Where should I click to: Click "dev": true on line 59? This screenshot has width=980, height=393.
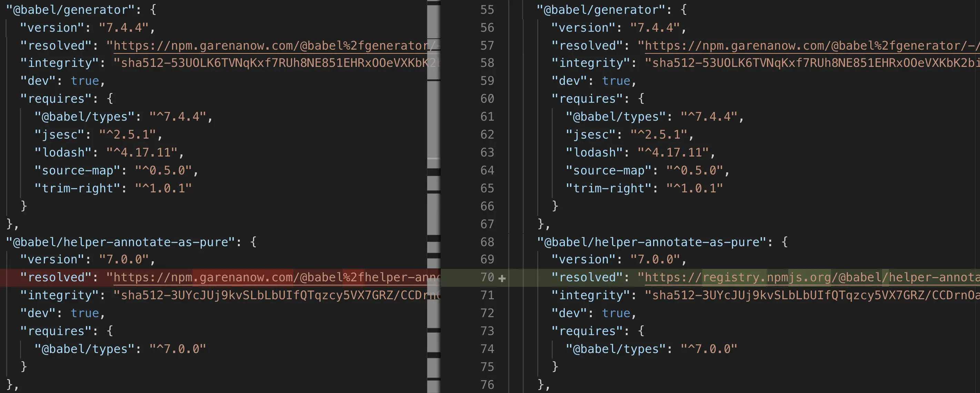tap(590, 81)
